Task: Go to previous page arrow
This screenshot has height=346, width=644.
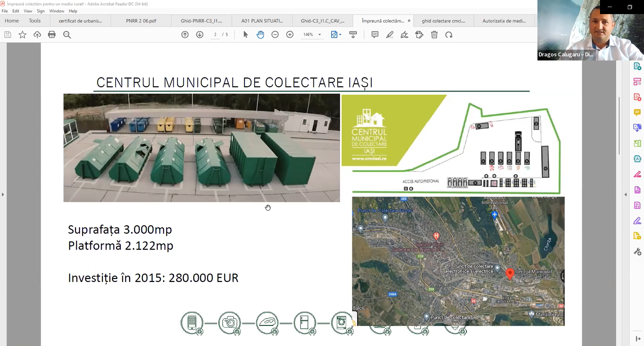Action: point(185,34)
